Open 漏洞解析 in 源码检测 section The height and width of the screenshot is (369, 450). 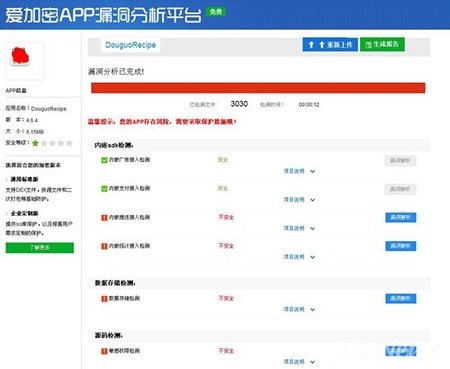click(401, 351)
